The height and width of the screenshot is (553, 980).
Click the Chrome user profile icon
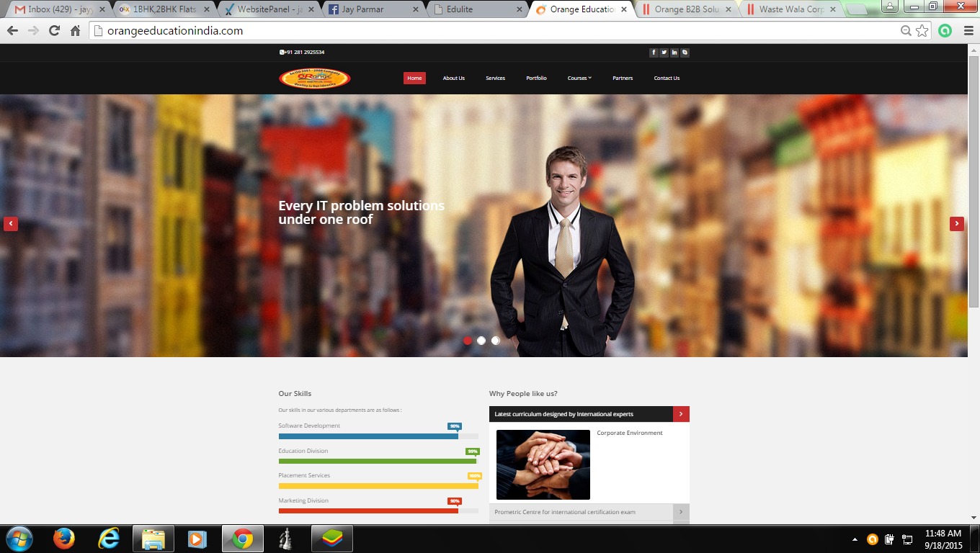point(890,6)
